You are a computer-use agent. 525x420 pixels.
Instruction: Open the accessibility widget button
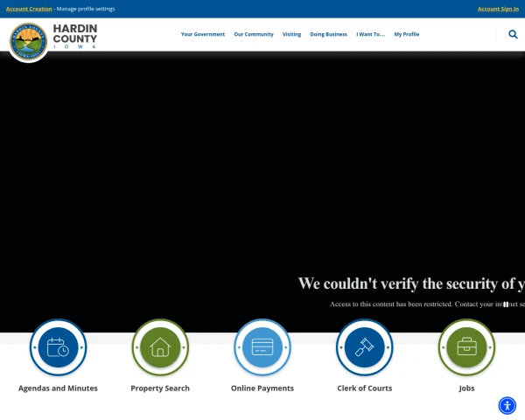pos(507,406)
